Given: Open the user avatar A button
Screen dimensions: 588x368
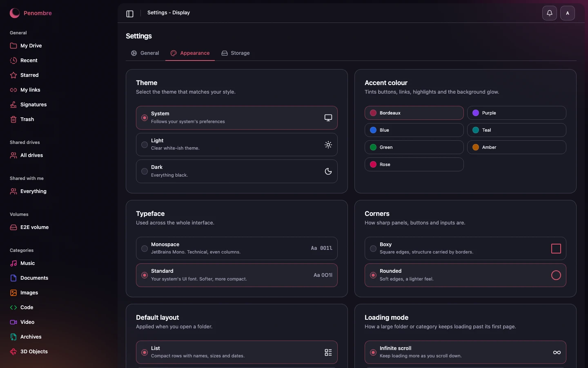Looking at the screenshot, I should point(568,13).
